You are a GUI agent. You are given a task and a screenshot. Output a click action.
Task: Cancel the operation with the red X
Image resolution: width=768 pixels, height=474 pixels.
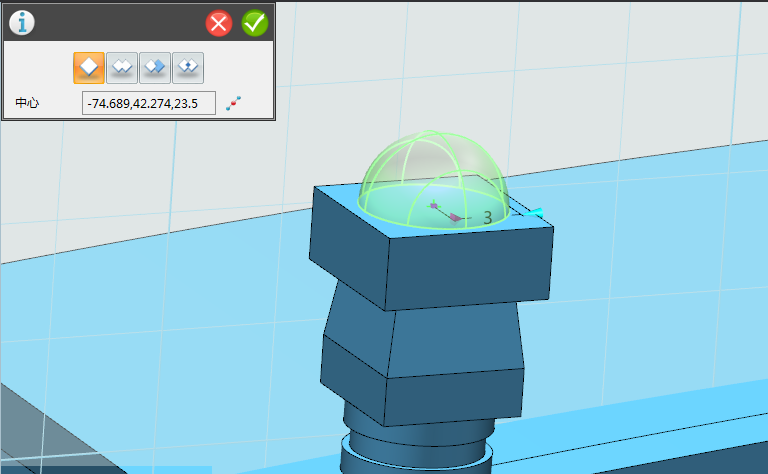coord(219,23)
